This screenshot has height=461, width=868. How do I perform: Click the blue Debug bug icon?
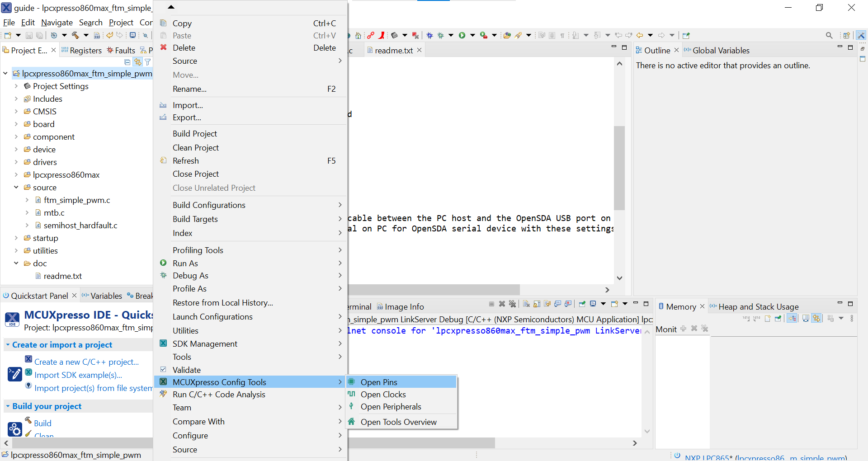click(x=429, y=35)
